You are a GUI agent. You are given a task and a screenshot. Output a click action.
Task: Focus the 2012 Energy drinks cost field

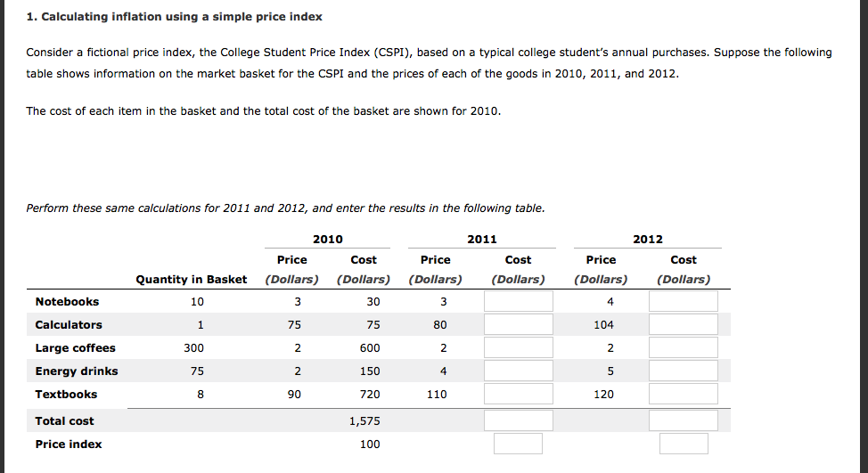[684, 371]
